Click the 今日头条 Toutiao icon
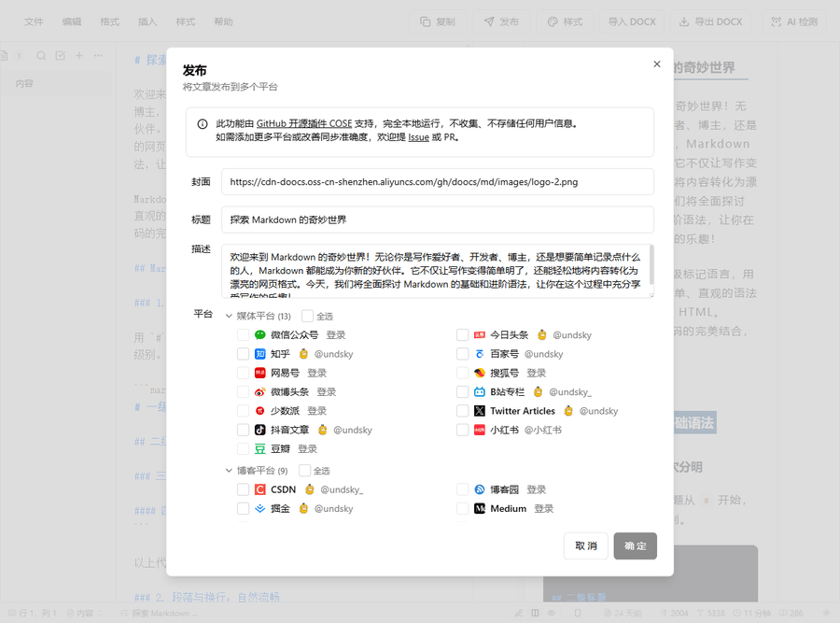The width and height of the screenshot is (840, 623). (x=480, y=335)
